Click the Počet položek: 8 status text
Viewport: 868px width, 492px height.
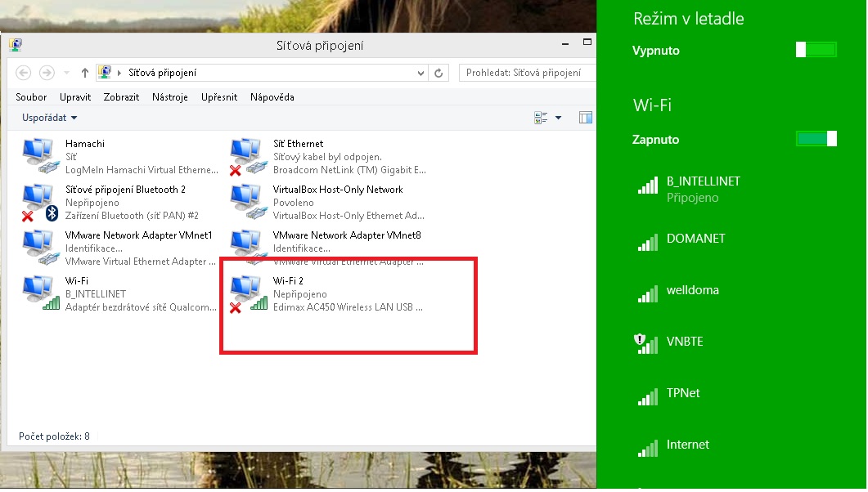coord(54,436)
